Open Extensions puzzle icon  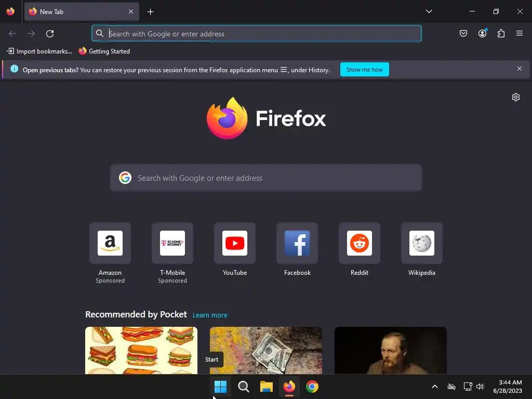point(501,33)
